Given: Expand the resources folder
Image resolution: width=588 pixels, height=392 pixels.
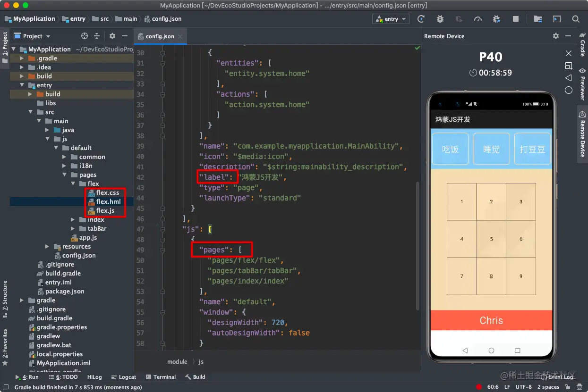Looking at the screenshot, I should pos(47,247).
